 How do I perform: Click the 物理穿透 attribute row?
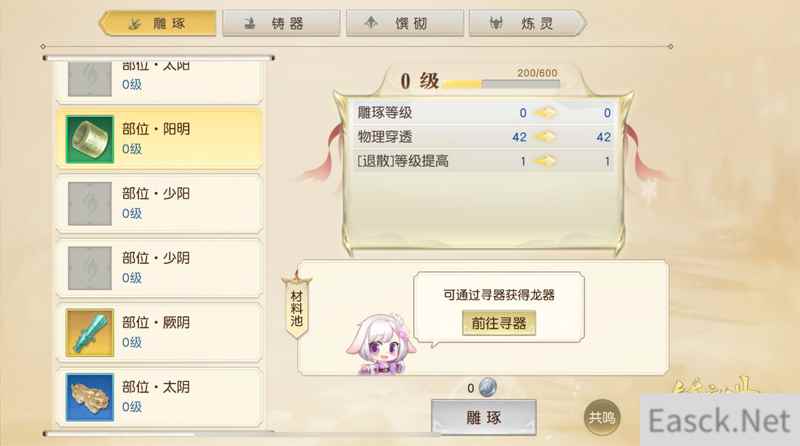[484, 137]
